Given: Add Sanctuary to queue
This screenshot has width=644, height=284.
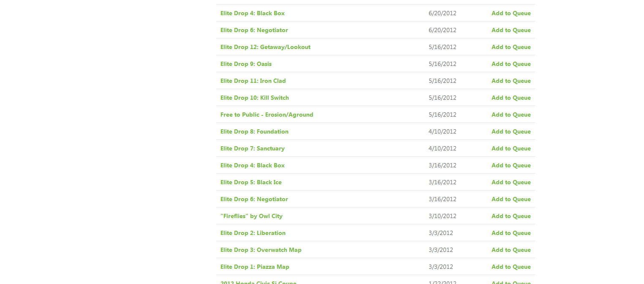Looking at the screenshot, I should [x=511, y=148].
